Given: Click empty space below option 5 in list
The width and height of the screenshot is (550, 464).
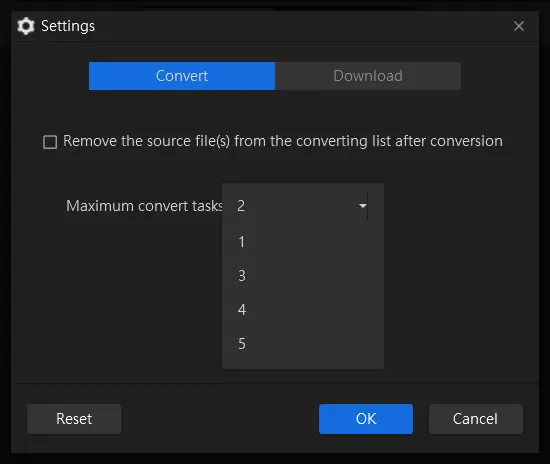Looking at the screenshot, I should click(x=303, y=364).
